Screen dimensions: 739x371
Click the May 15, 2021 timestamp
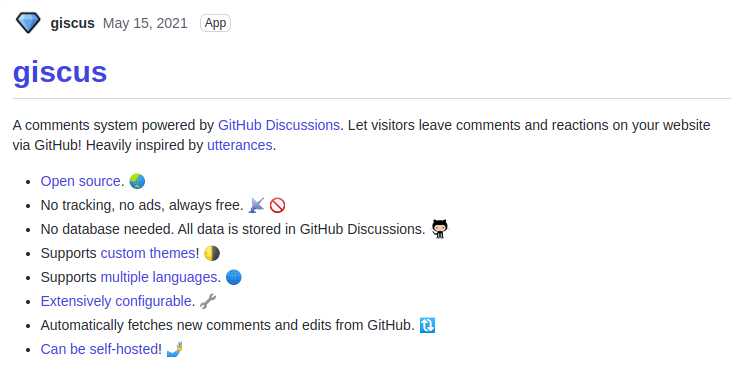(x=145, y=23)
